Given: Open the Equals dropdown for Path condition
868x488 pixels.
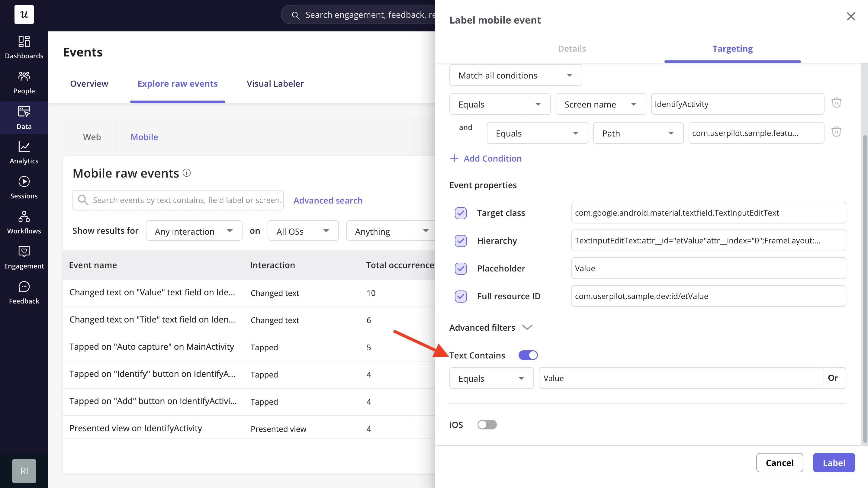Looking at the screenshot, I should pos(537,133).
